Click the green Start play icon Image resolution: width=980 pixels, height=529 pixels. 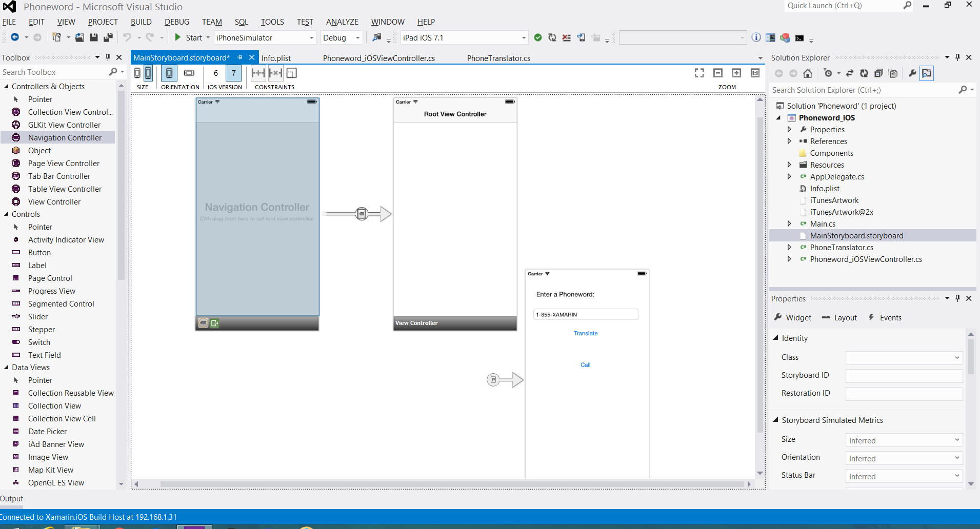[177, 37]
